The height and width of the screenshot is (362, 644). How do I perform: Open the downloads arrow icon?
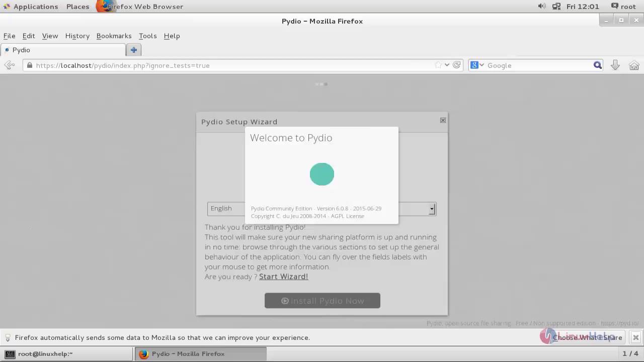click(615, 65)
